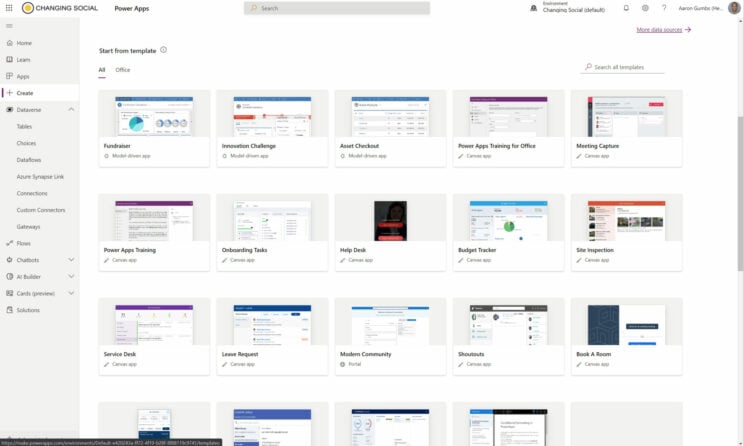Click info icon beside Start from template
Image resolution: width=744 pixels, height=446 pixels.
coord(163,50)
